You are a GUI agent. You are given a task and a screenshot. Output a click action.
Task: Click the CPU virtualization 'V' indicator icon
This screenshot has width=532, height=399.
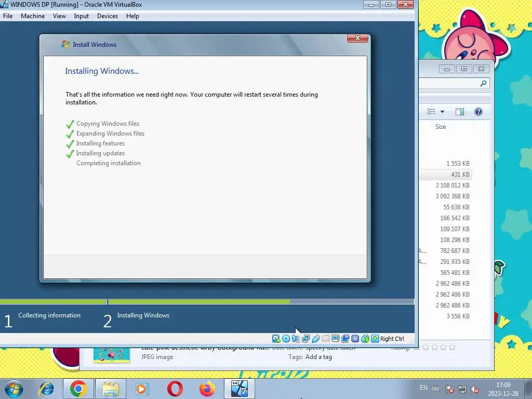coord(355,339)
